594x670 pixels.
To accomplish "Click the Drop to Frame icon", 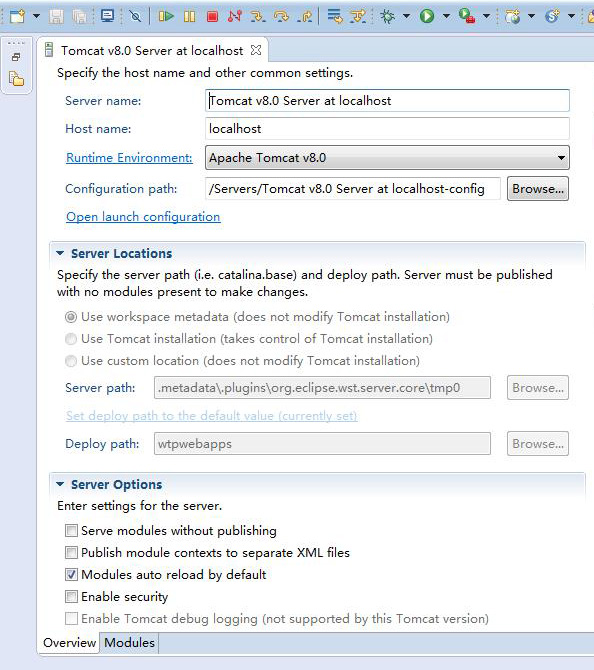I will tap(335, 16).
